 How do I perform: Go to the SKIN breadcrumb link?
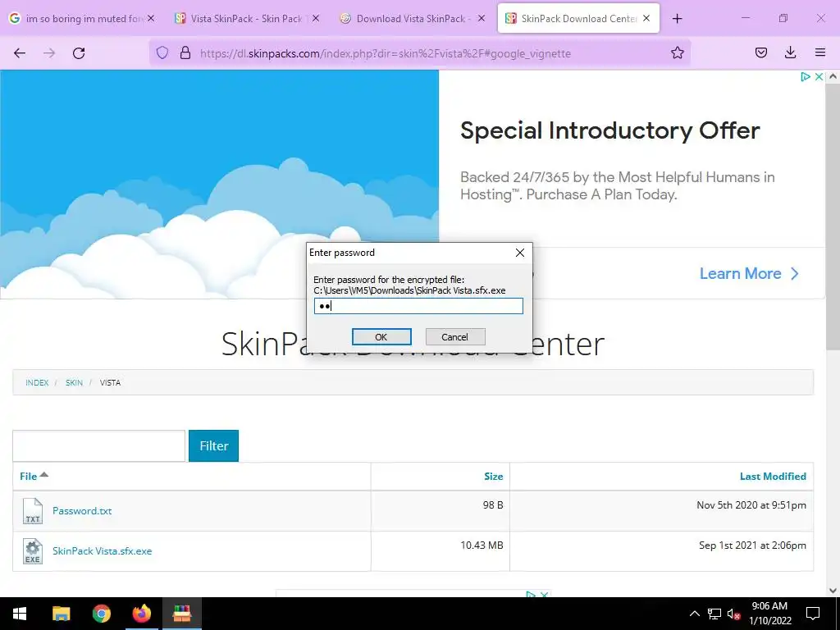(x=74, y=382)
